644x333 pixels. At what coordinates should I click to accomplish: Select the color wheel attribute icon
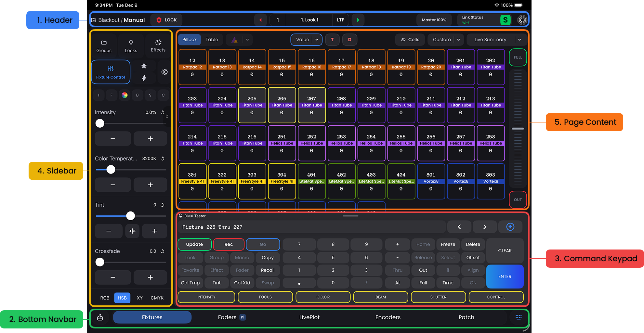[125, 95]
